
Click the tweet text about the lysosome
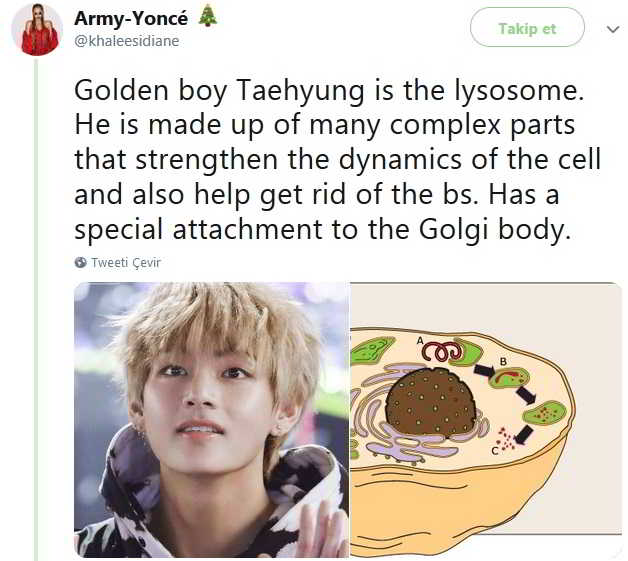tap(337, 159)
